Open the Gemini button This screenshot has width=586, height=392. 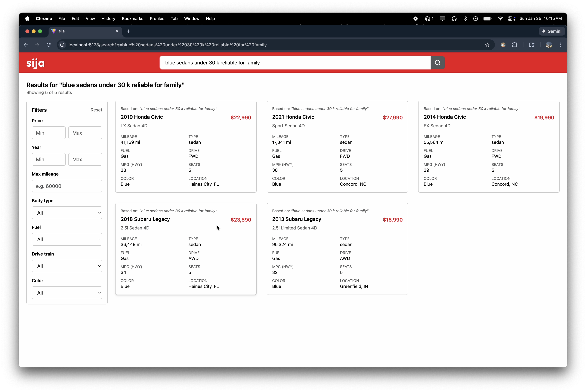click(552, 31)
